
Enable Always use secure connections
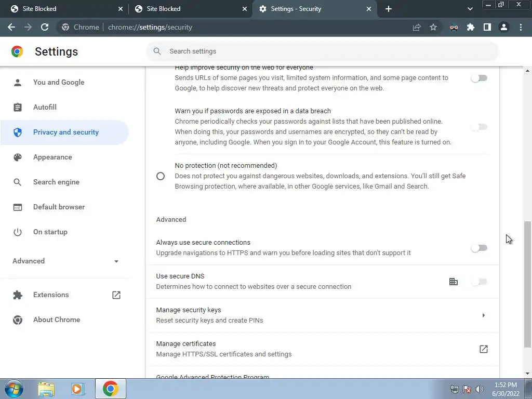click(x=479, y=248)
